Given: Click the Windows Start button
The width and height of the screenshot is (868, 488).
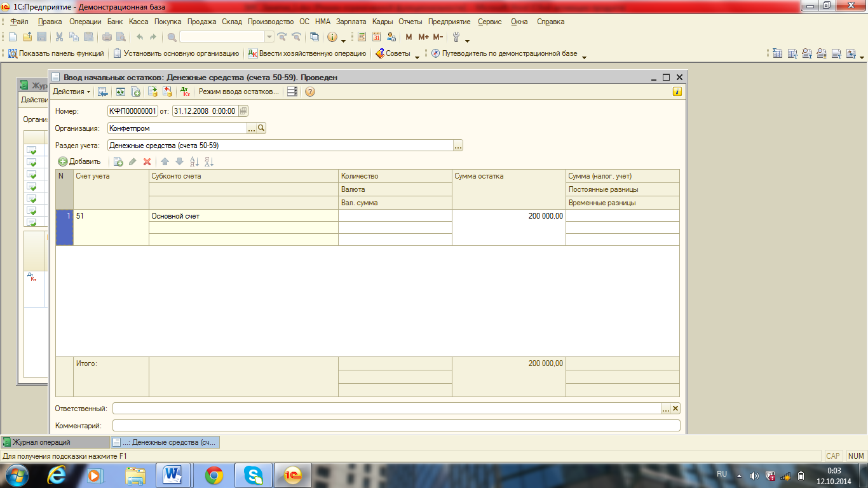Looking at the screenshot, I should pos(17,475).
